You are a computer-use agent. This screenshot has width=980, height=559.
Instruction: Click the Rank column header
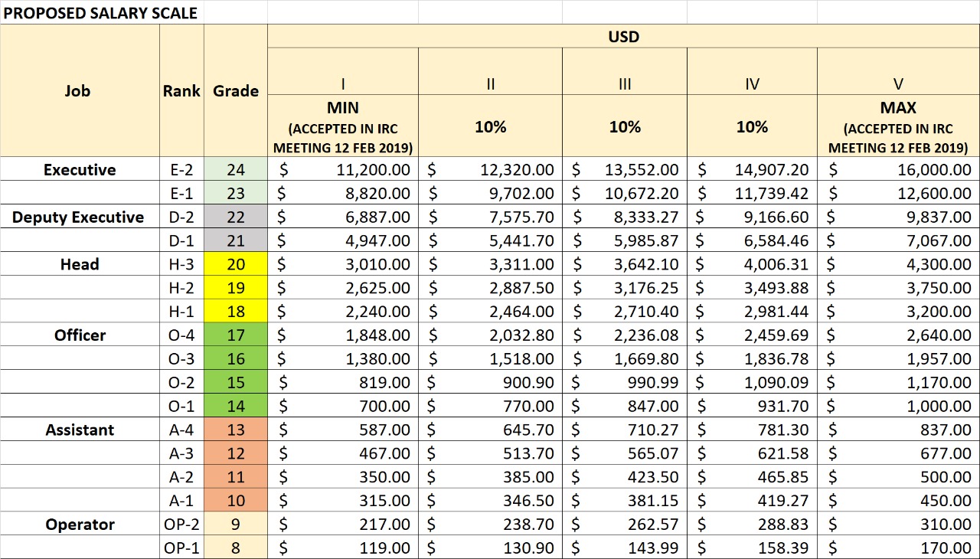point(181,91)
